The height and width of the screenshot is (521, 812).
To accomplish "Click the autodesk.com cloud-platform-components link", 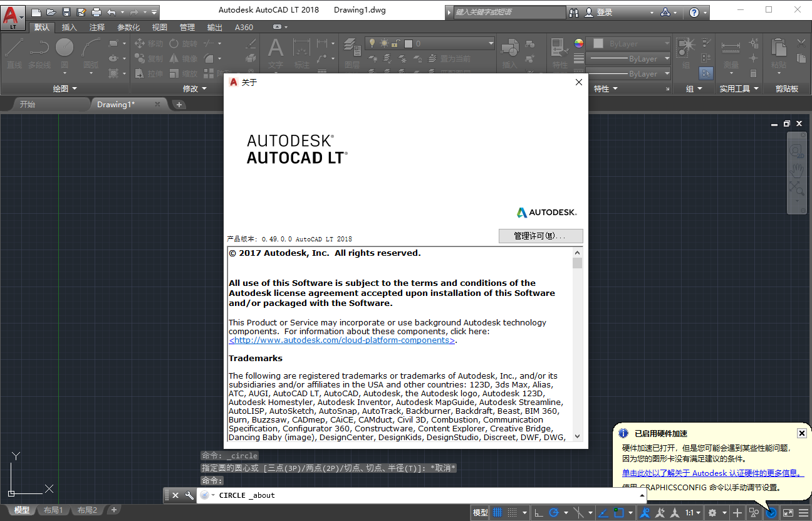I will coord(342,340).
